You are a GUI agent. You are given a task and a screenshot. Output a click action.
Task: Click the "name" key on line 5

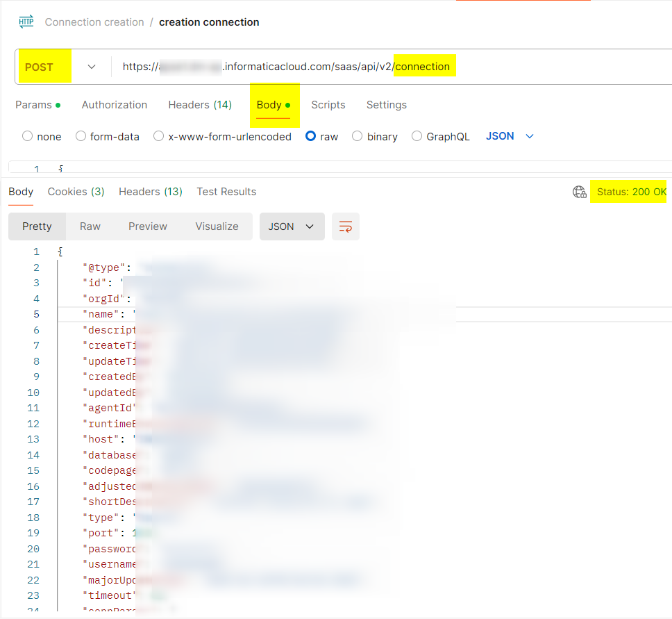click(100, 315)
